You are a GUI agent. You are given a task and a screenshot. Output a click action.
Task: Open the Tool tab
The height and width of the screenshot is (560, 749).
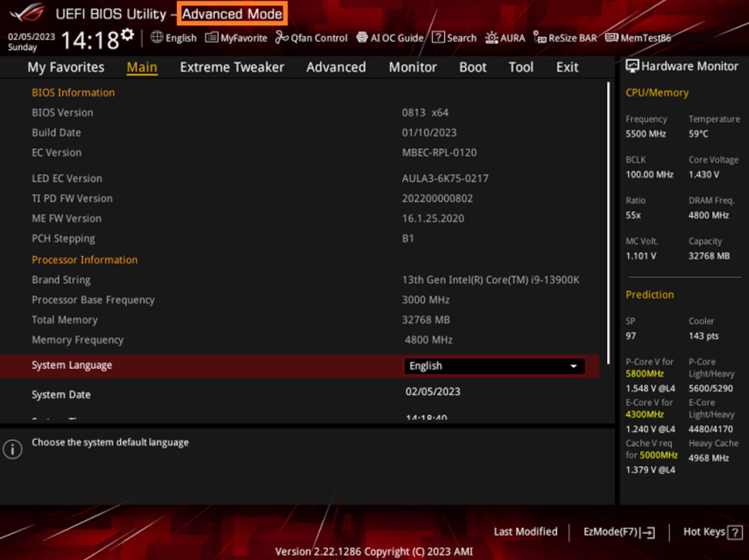tap(521, 67)
